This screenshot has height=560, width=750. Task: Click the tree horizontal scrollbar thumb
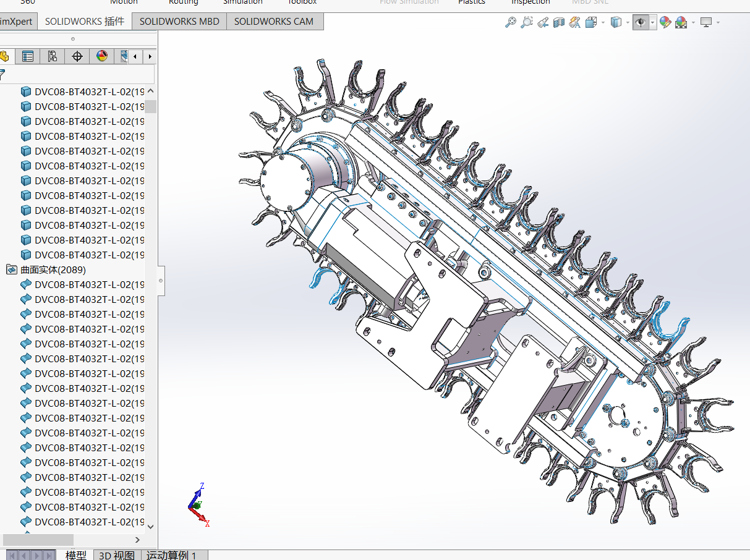pos(38,540)
